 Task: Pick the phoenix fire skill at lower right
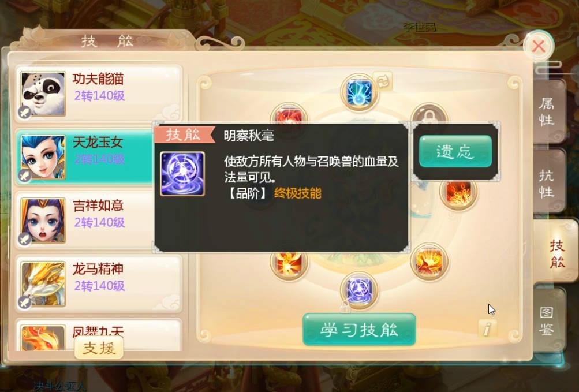click(x=429, y=261)
